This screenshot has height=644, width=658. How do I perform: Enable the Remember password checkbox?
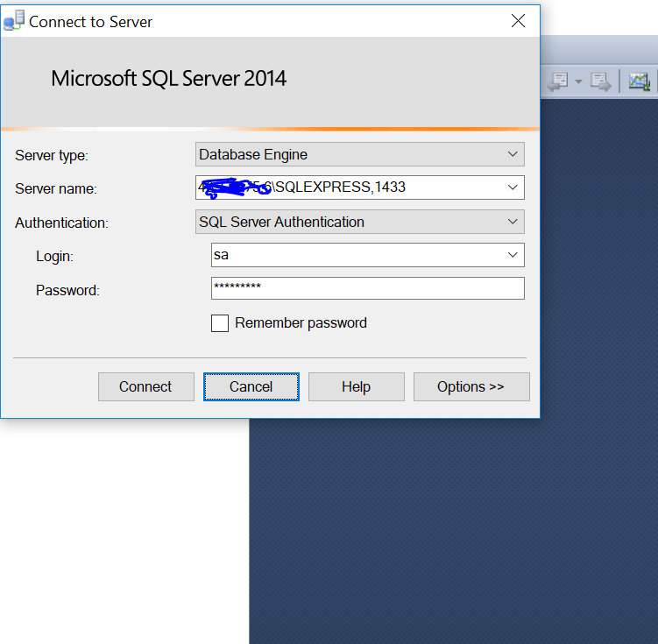click(220, 323)
